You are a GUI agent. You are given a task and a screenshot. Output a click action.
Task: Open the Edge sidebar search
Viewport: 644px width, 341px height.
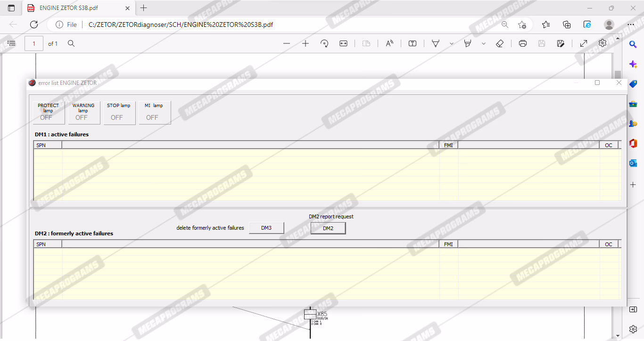point(633,44)
